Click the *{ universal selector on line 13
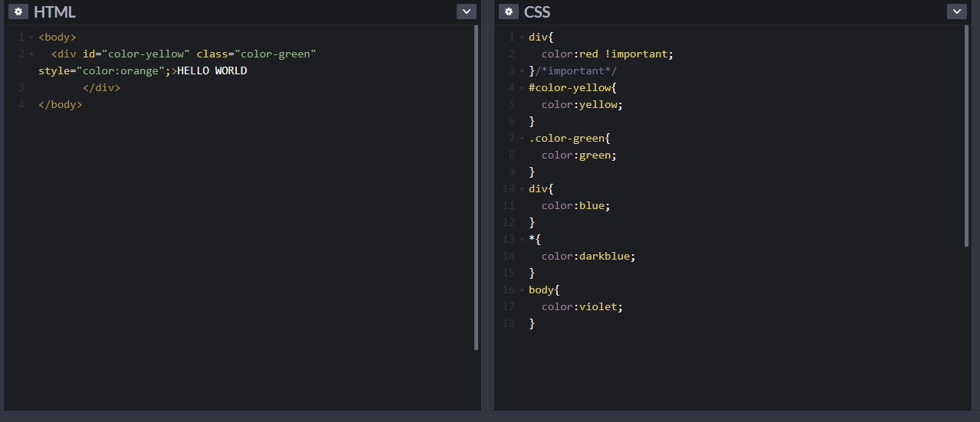Screen dimensions: 980x422 [535, 239]
